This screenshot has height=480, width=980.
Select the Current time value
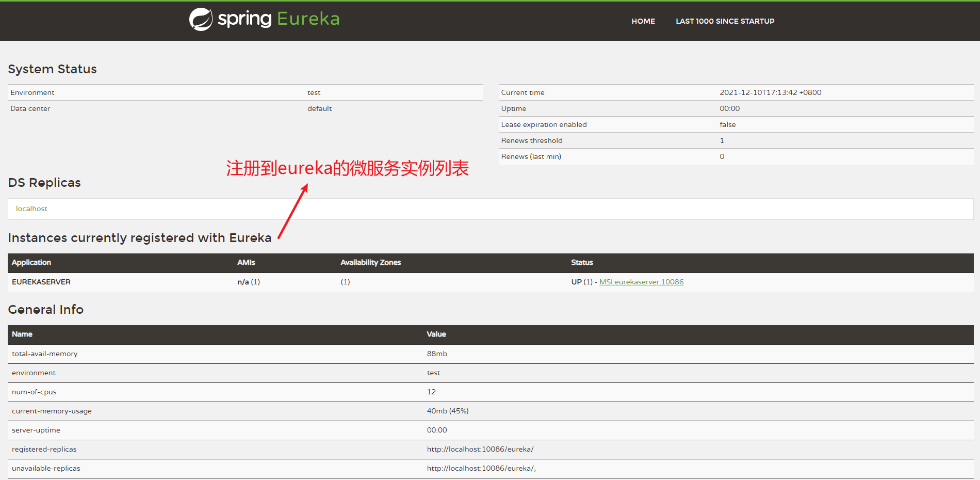point(770,92)
